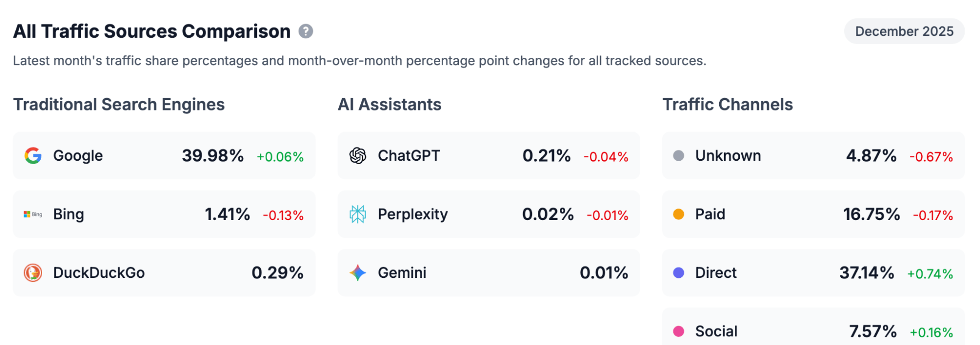Click the Perplexity logo icon
Viewport: 980px width, 345px height.
coord(357,214)
